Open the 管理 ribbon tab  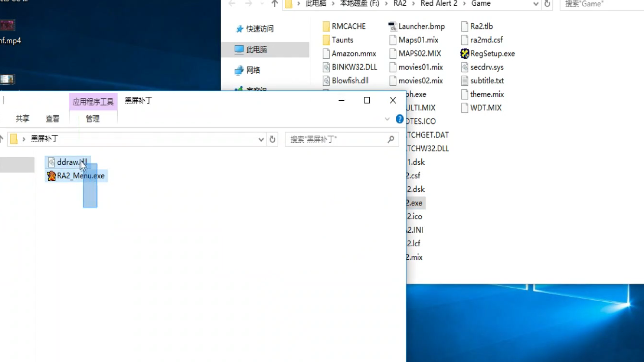93,119
